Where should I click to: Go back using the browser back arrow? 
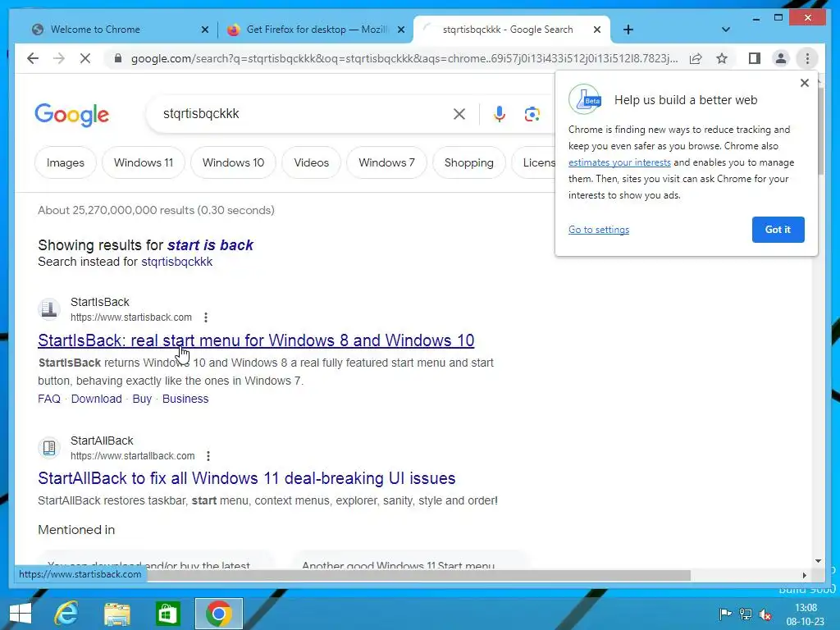[33, 58]
